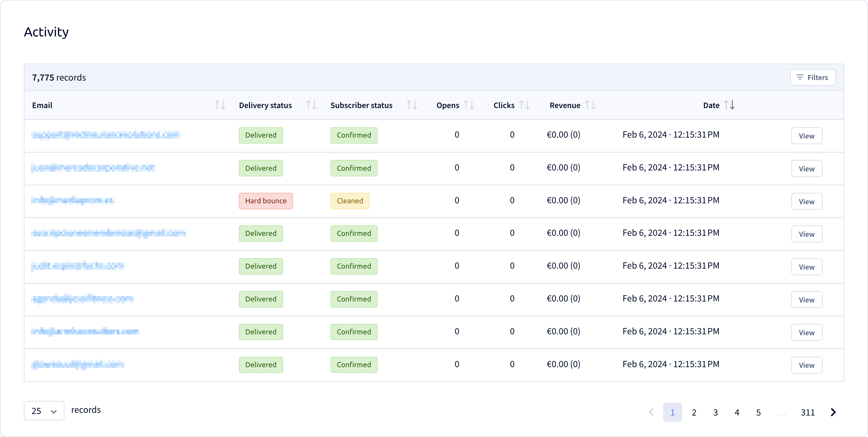Click the Delivery status header label
This screenshot has width=868, height=437.
tap(265, 105)
